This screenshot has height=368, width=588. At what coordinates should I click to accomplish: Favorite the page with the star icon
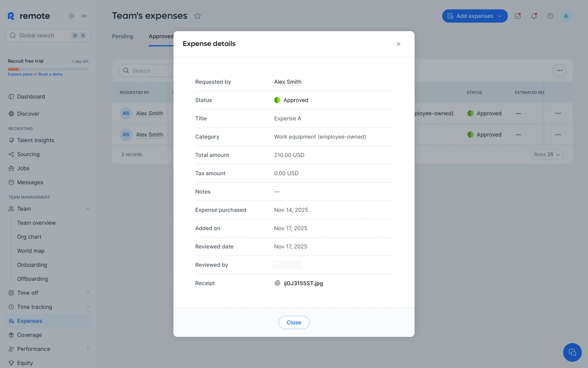click(x=198, y=16)
